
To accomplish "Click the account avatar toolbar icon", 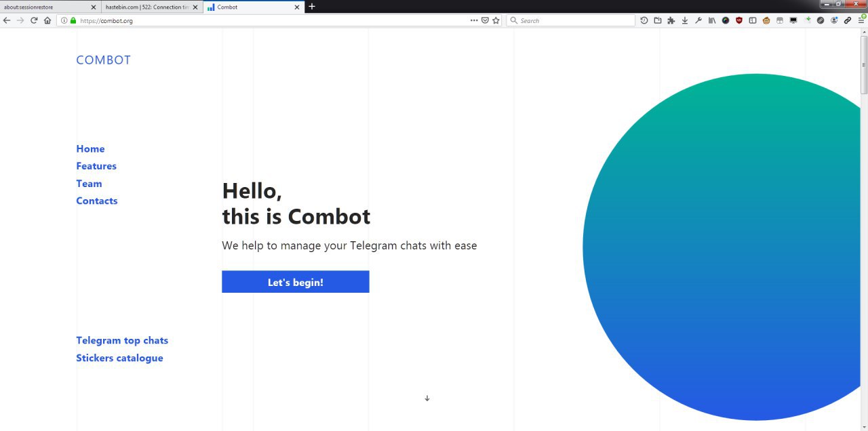I will (834, 20).
